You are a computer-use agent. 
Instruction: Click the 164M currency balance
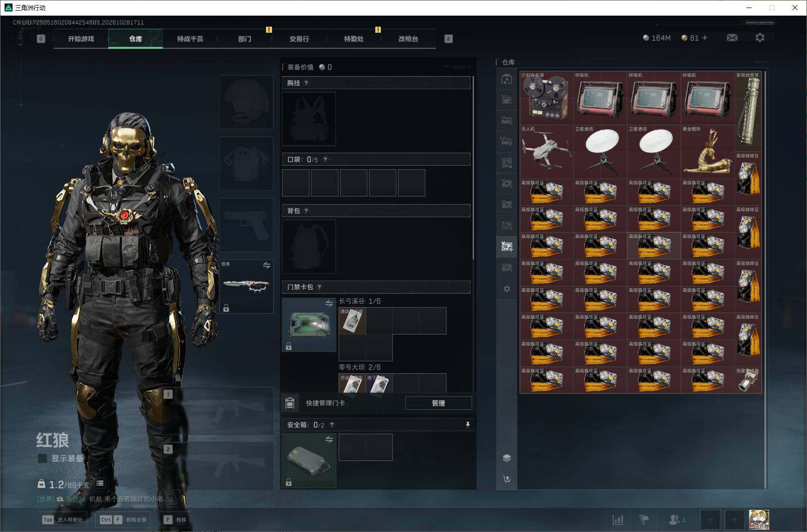[x=656, y=38]
